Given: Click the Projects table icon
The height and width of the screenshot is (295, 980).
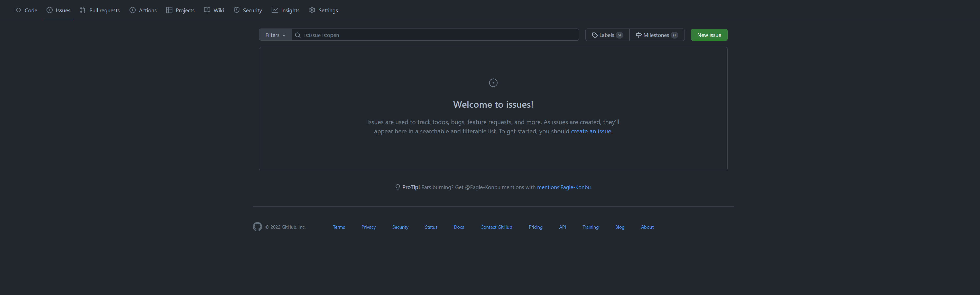Looking at the screenshot, I should (x=169, y=10).
